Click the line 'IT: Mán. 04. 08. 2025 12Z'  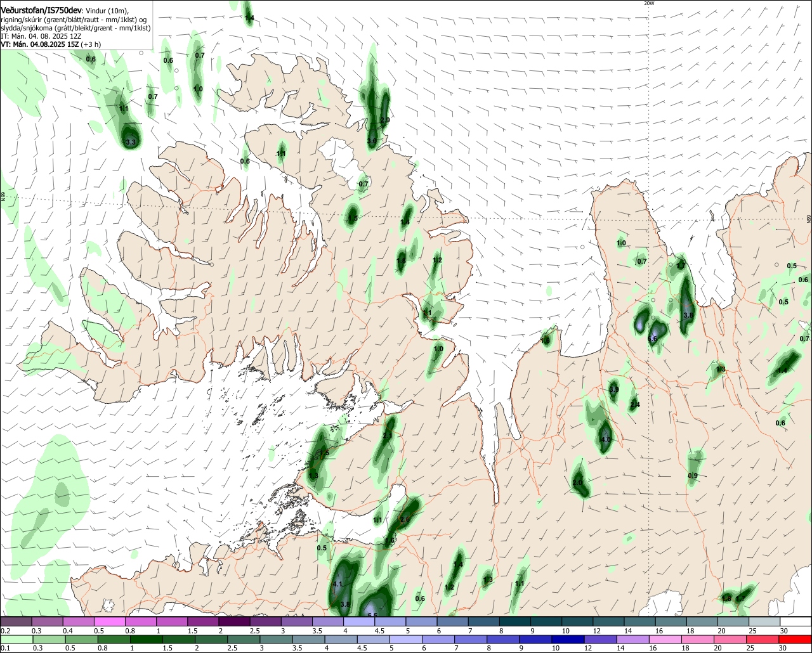[x=41, y=36]
